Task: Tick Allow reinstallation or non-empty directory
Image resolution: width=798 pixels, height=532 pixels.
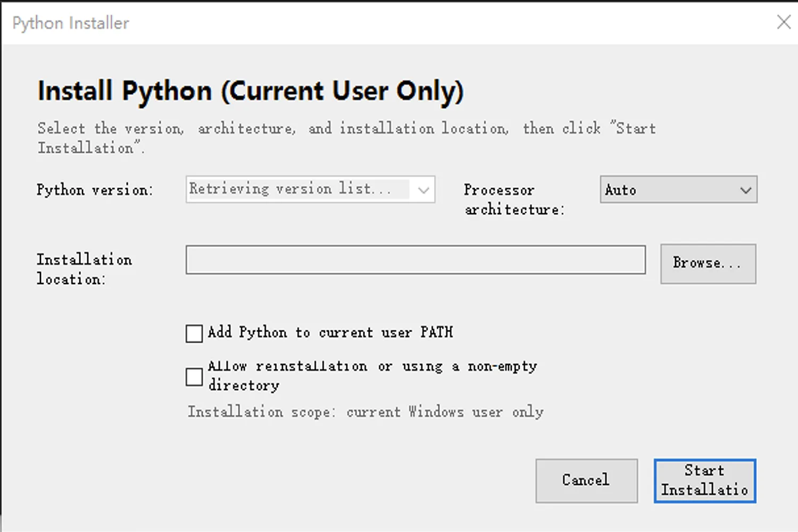Action: pyautogui.click(x=194, y=377)
